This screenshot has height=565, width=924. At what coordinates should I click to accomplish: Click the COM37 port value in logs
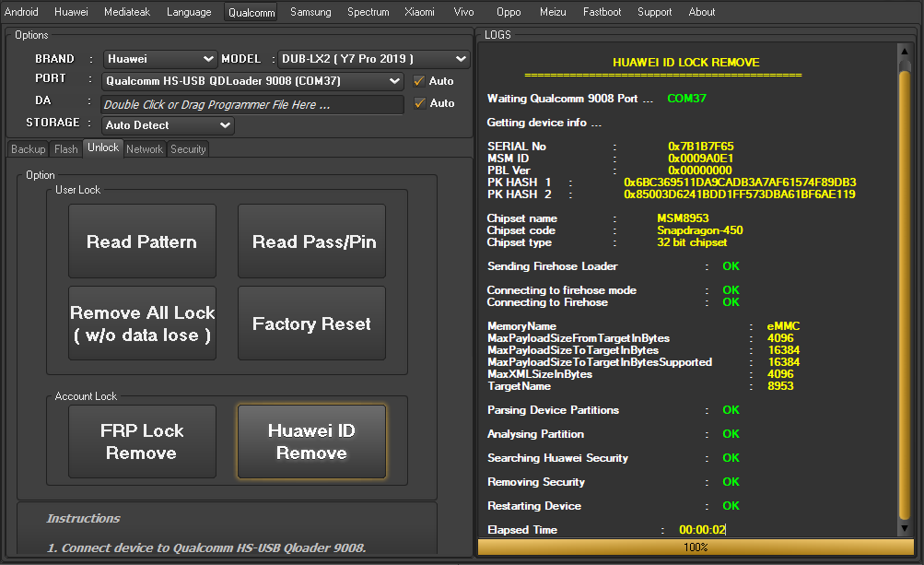(x=686, y=99)
